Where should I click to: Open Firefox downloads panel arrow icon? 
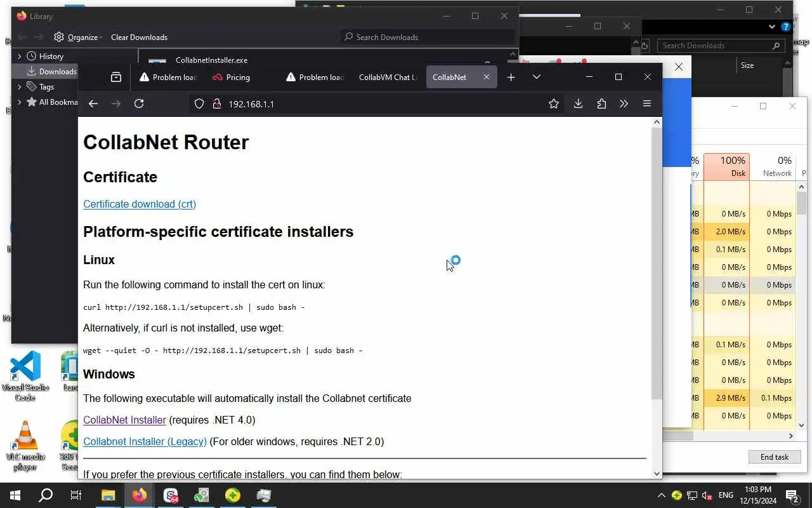[578, 104]
